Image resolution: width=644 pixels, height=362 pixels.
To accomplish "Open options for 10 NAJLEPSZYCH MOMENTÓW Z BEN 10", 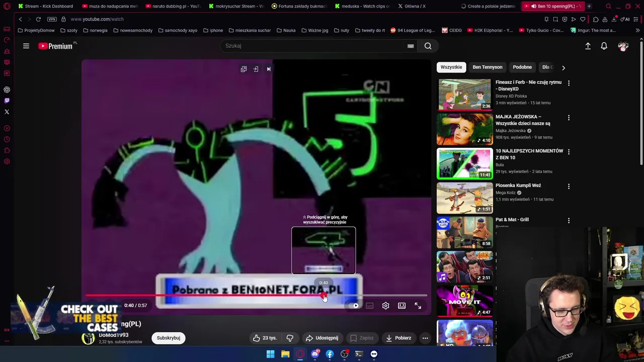I will click(x=569, y=152).
